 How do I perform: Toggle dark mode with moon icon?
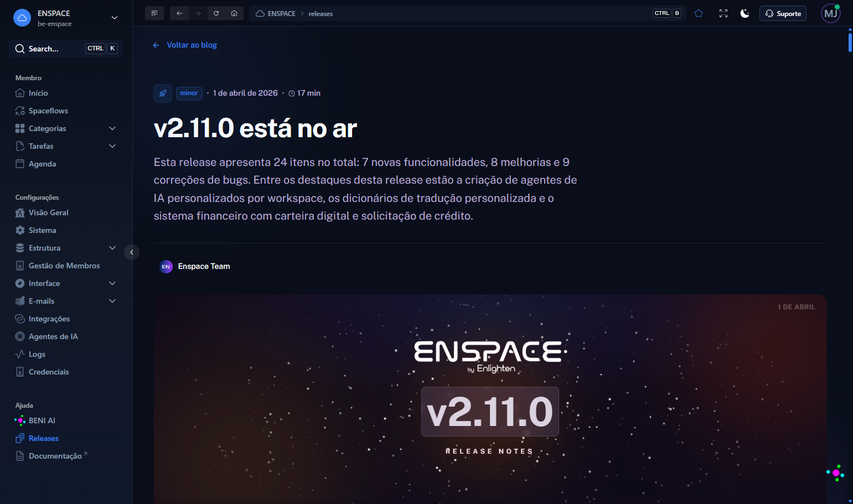tap(745, 13)
